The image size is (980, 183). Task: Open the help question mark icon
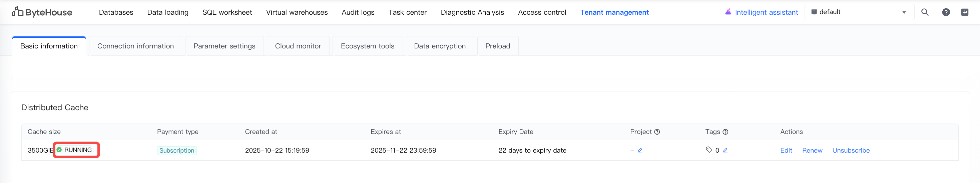click(946, 12)
